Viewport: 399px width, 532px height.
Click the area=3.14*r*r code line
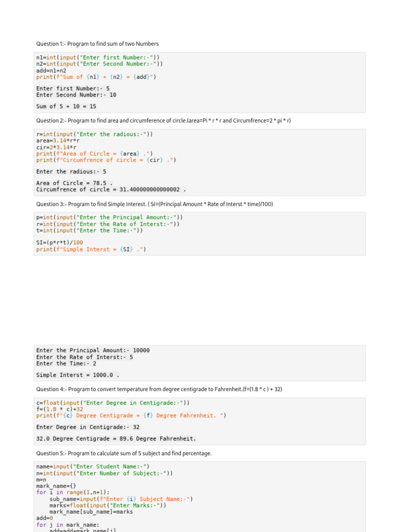(x=58, y=141)
